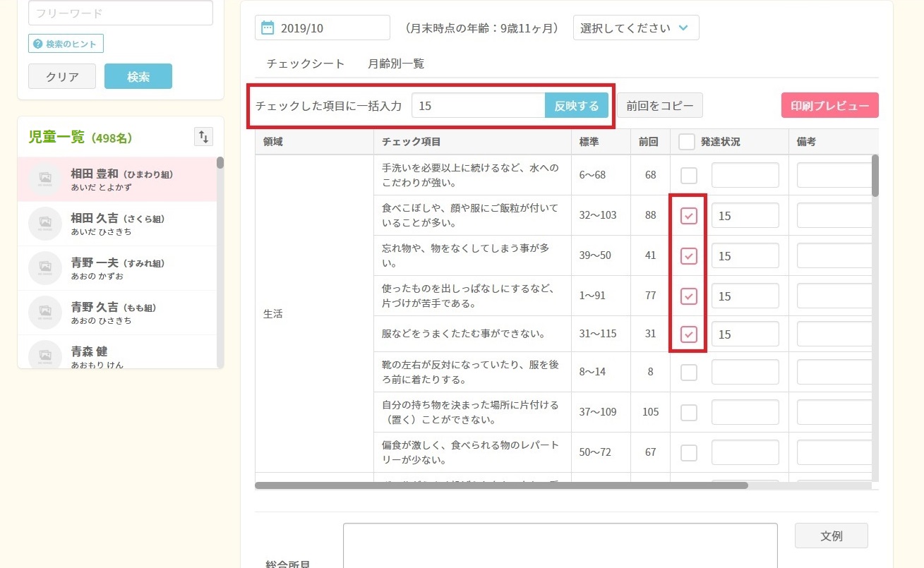Click avatar thumbnail of 相田 豊和
This screenshot has width=924, height=568.
pyautogui.click(x=45, y=179)
